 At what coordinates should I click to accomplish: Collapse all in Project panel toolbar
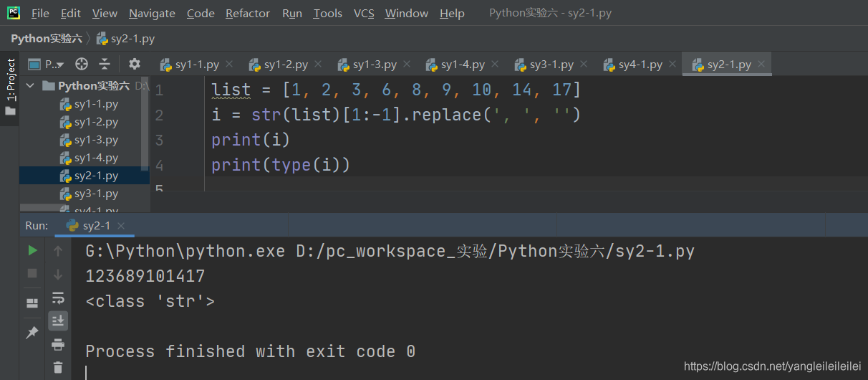point(105,64)
